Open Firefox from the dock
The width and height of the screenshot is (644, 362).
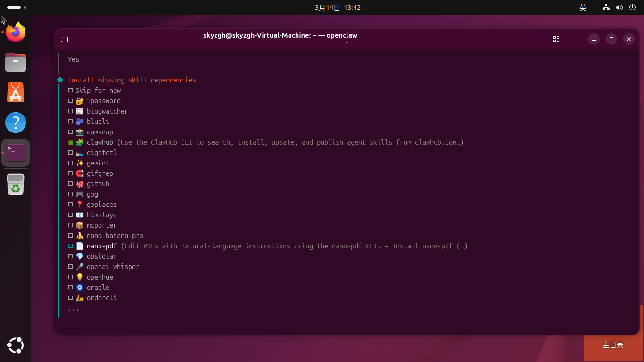pos(16,32)
